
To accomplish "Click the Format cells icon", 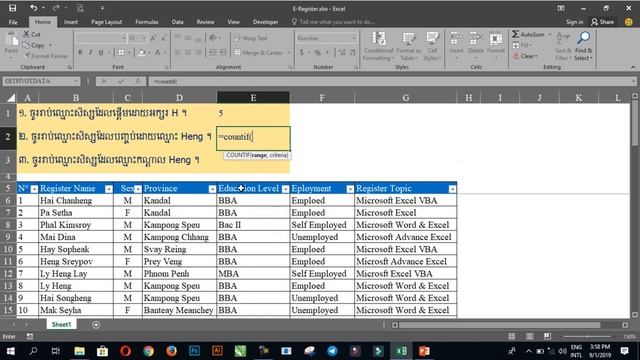I will coord(496,39).
